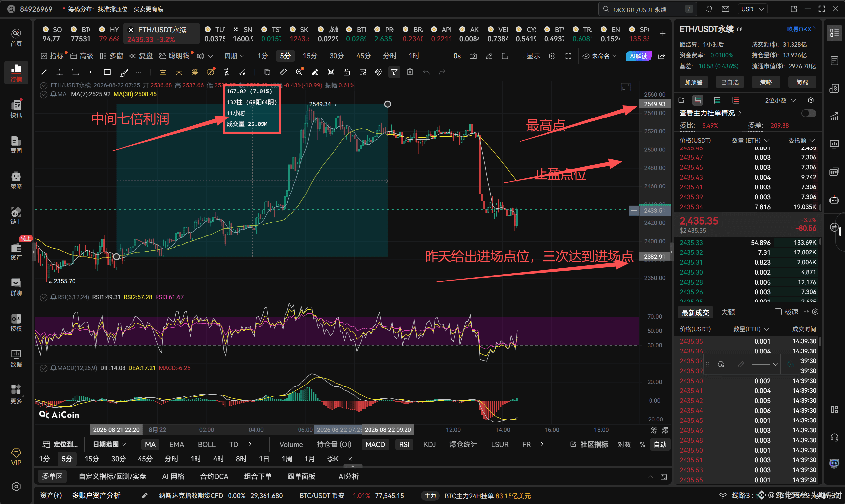
Task: Open the VIP diamond icon
Action: point(16,457)
